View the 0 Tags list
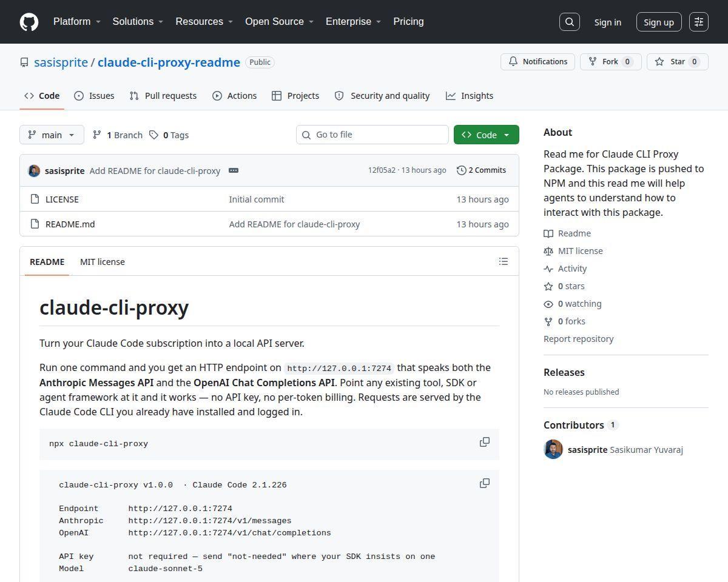Screen dimensions: 728x582 click(x=169, y=135)
